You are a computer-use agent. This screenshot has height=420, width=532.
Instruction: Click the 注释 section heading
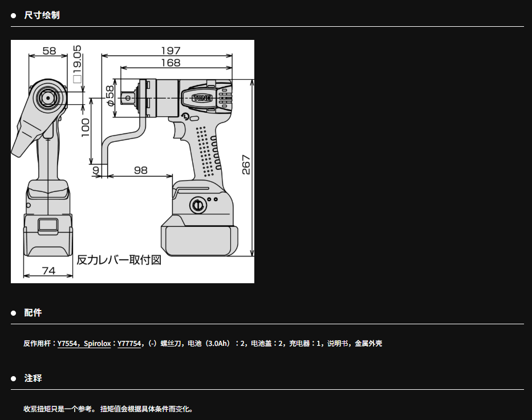point(33,378)
